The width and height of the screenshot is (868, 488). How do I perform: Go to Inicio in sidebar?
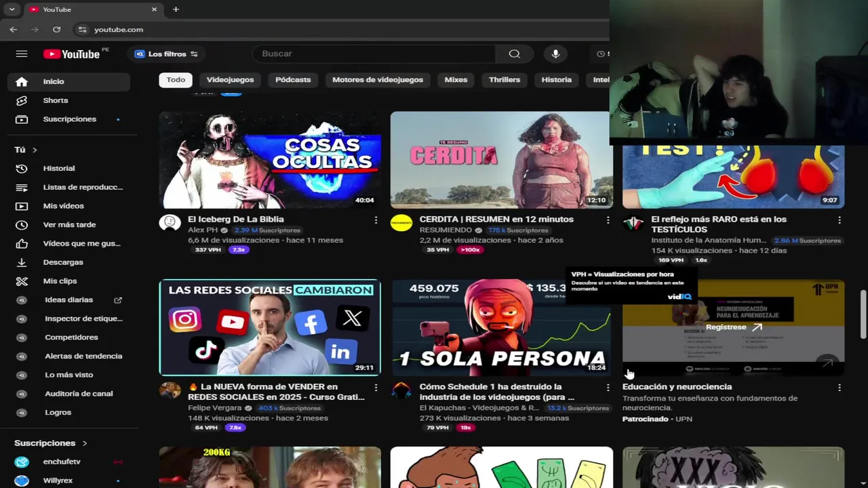pos(68,81)
